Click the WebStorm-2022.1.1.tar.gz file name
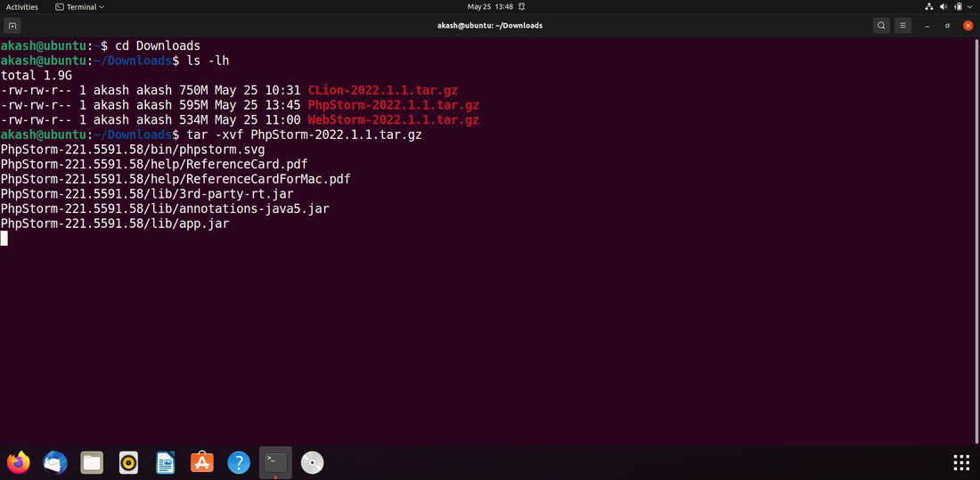 394,120
